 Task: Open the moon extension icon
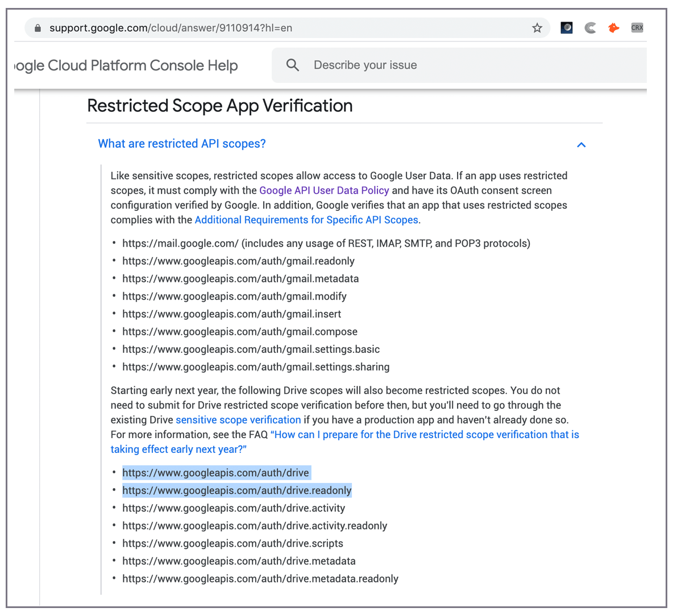tap(567, 28)
